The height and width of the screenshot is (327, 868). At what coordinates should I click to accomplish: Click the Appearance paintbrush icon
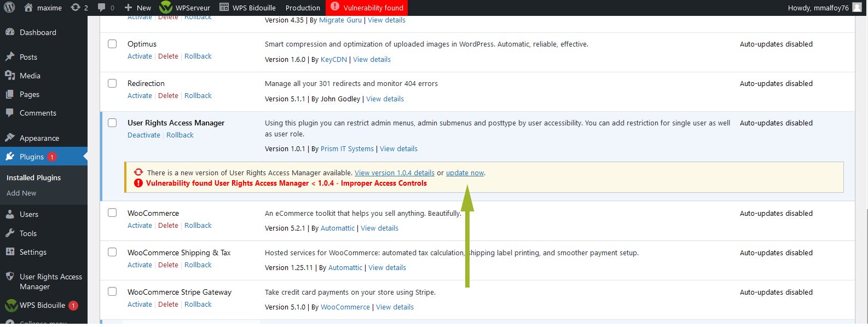[x=10, y=138]
